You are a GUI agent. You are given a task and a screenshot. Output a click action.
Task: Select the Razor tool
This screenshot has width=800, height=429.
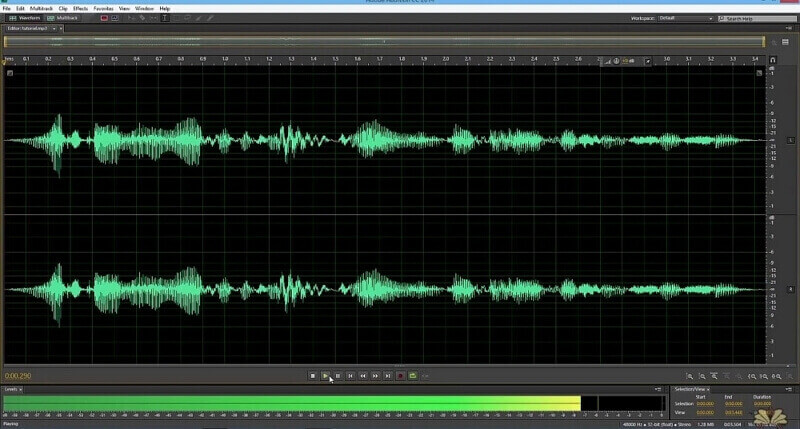click(x=142, y=18)
